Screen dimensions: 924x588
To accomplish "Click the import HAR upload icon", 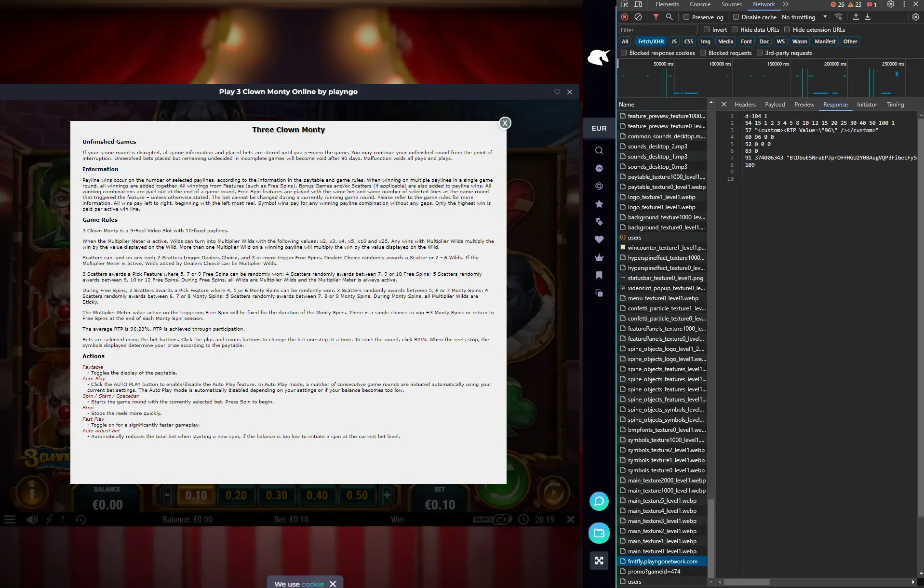I will pyautogui.click(x=856, y=17).
